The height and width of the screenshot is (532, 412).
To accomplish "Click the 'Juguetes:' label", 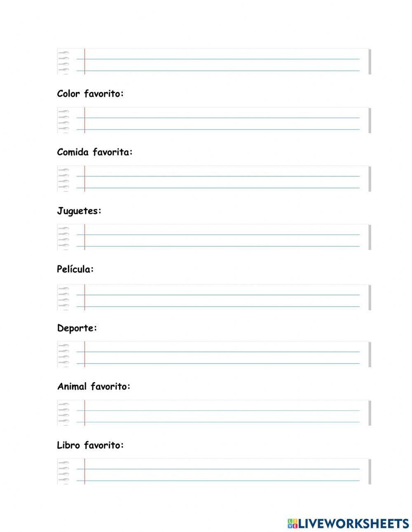I will pyautogui.click(x=79, y=211).
